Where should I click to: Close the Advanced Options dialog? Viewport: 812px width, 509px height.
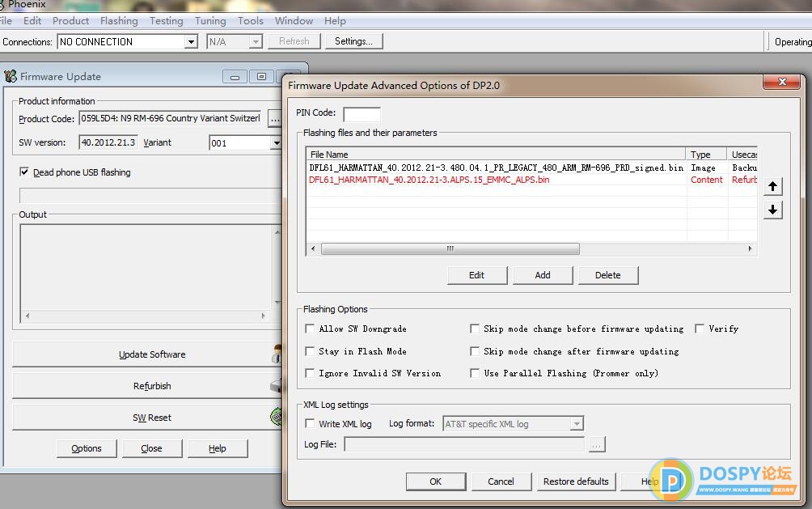(x=782, y=82)
